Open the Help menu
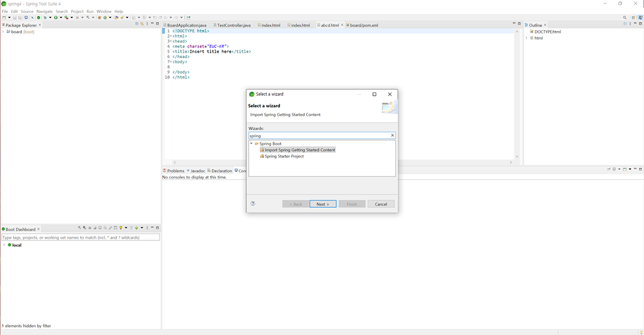Viewport: 644px width, 335px height. [x=119, y=12]
